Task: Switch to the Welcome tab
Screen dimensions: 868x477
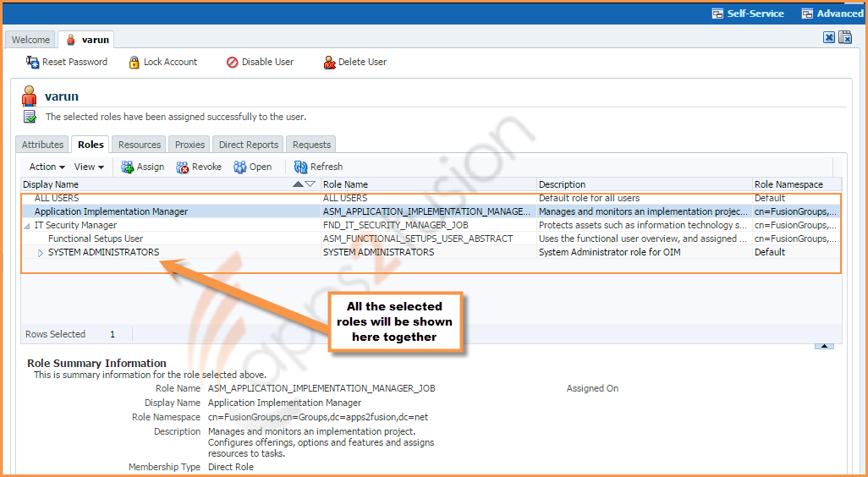Action: [30, 40]
